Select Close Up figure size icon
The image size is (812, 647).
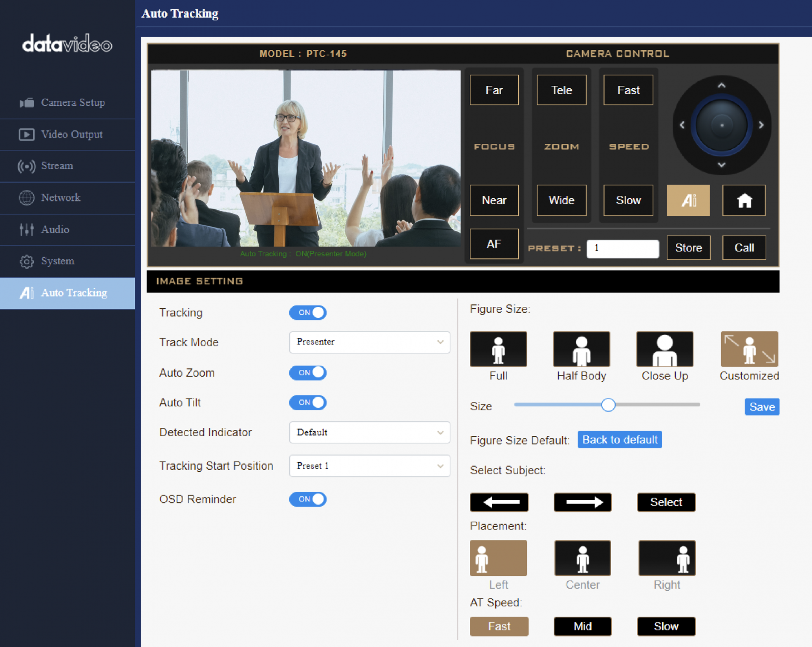[664, 349]
